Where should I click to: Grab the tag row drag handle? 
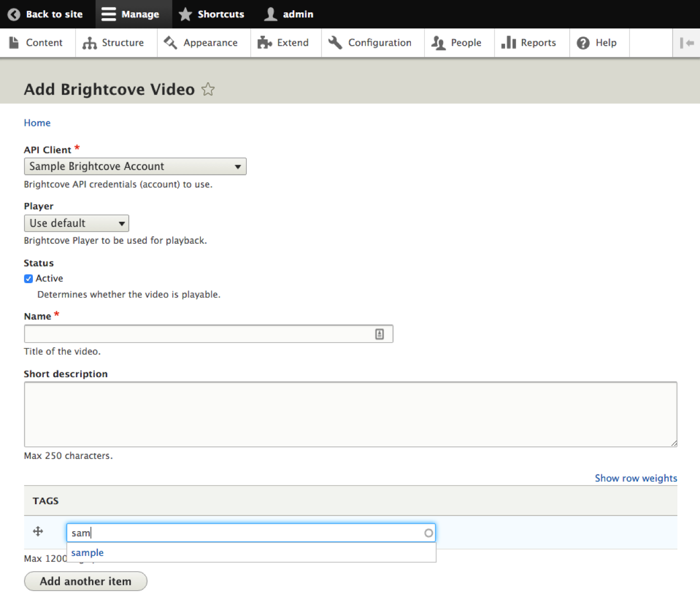pos(38,532)
